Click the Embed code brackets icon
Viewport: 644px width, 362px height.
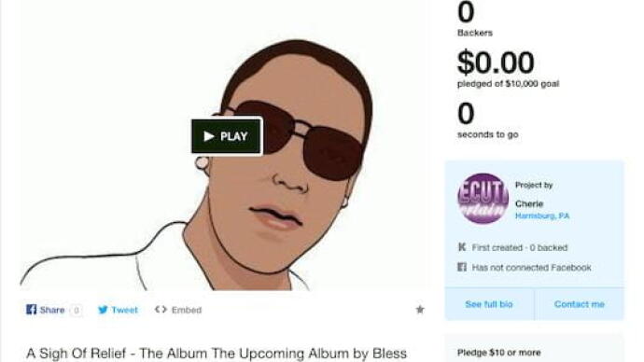161,309
